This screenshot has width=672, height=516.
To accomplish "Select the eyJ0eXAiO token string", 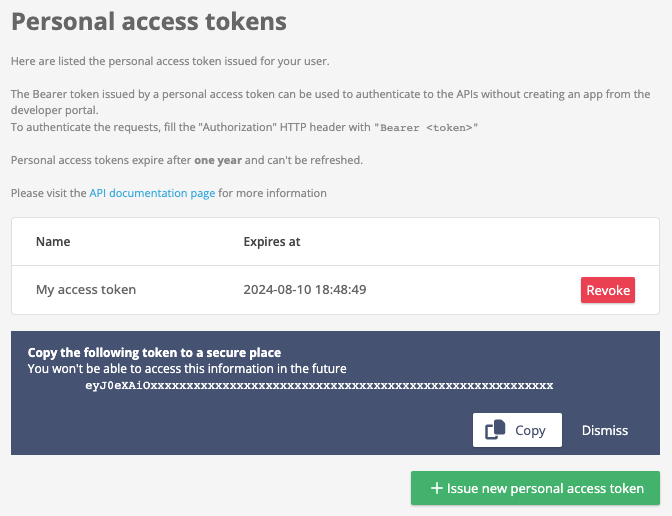I will (x=319, y=386).
